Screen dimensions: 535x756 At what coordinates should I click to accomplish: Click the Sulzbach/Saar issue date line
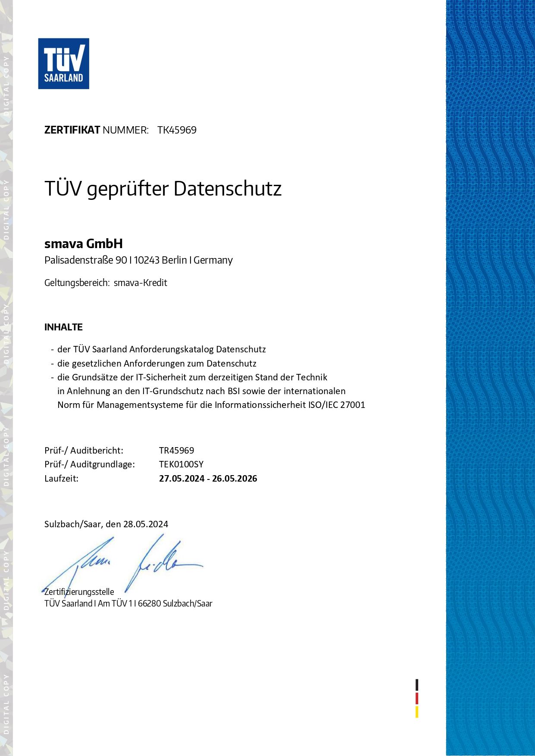click(x=106, y=524)
